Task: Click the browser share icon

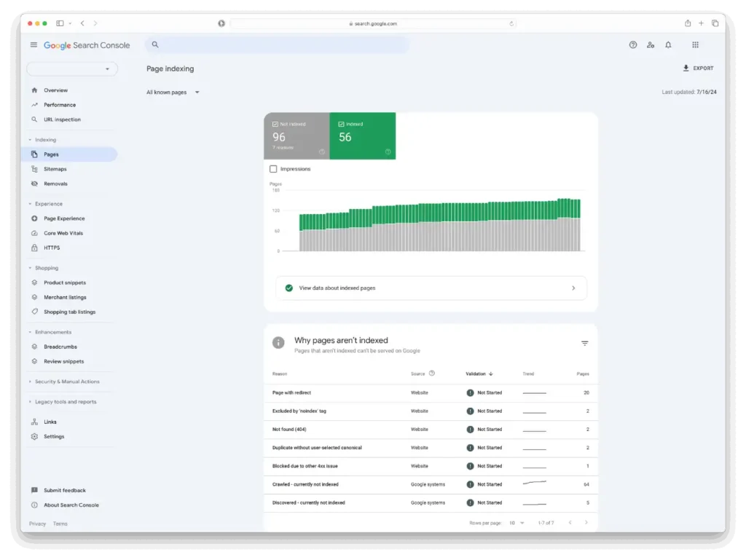Action: coord(688,23)
